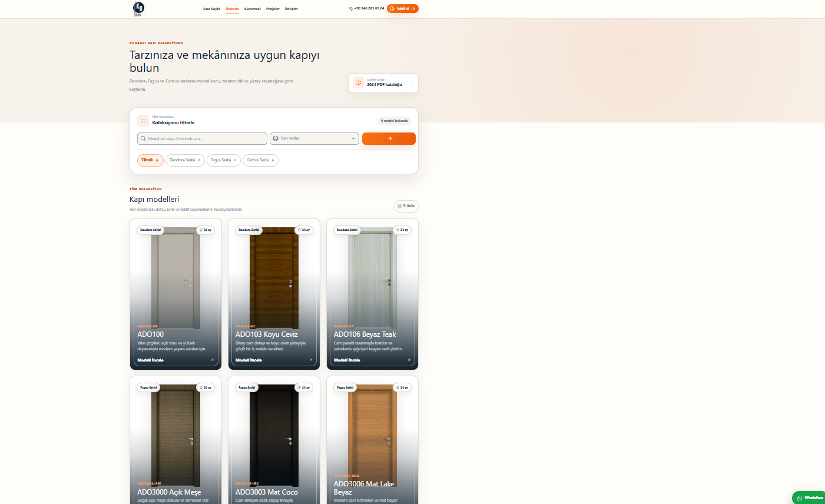
Task: Click the phone icon beside the phone number
Action: [351, 9]
